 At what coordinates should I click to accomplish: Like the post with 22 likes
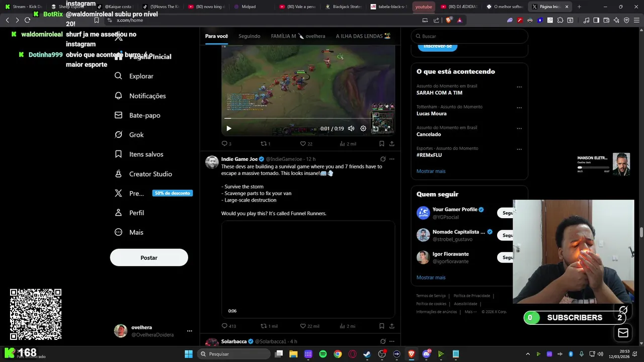[306, 144]
